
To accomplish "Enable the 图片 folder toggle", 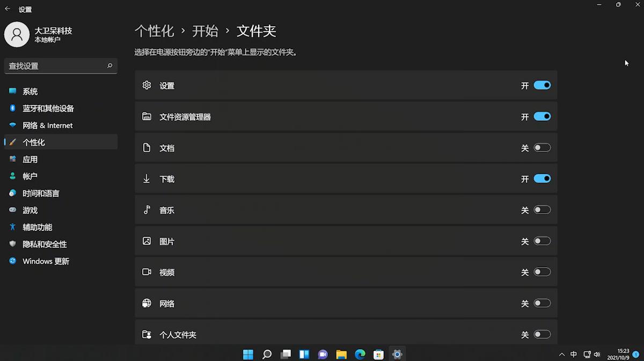I will [x=542, y=241].
